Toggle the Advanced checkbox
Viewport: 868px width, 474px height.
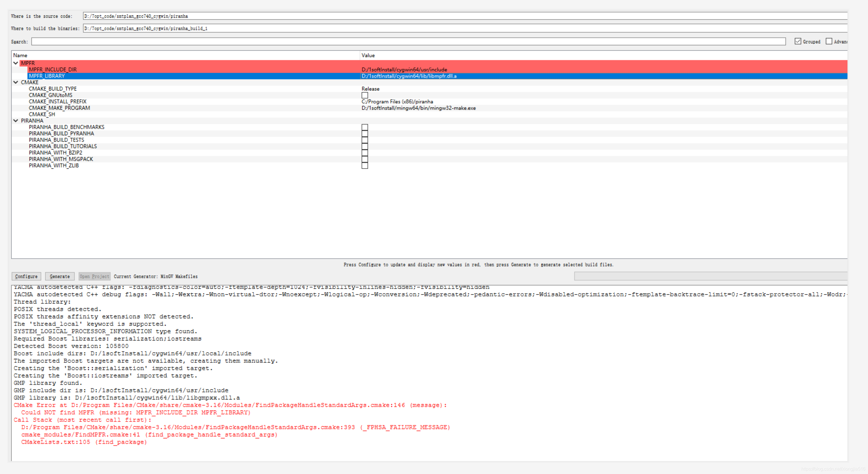click(x=829, y=41)
